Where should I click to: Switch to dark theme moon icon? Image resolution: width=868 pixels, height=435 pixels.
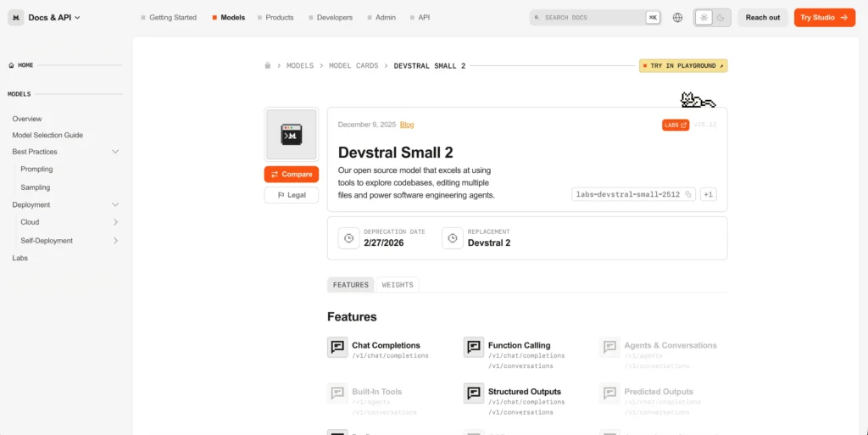721,18
